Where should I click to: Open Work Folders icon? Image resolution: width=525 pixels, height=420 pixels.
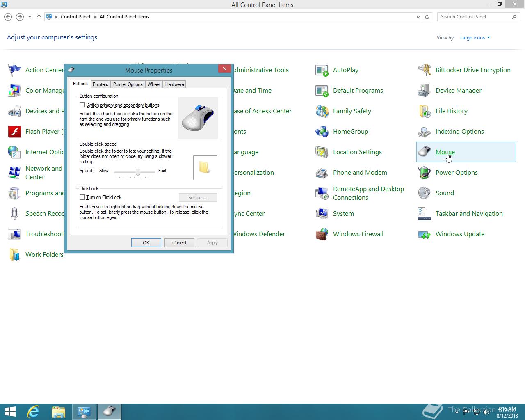(x=14, y=255)
